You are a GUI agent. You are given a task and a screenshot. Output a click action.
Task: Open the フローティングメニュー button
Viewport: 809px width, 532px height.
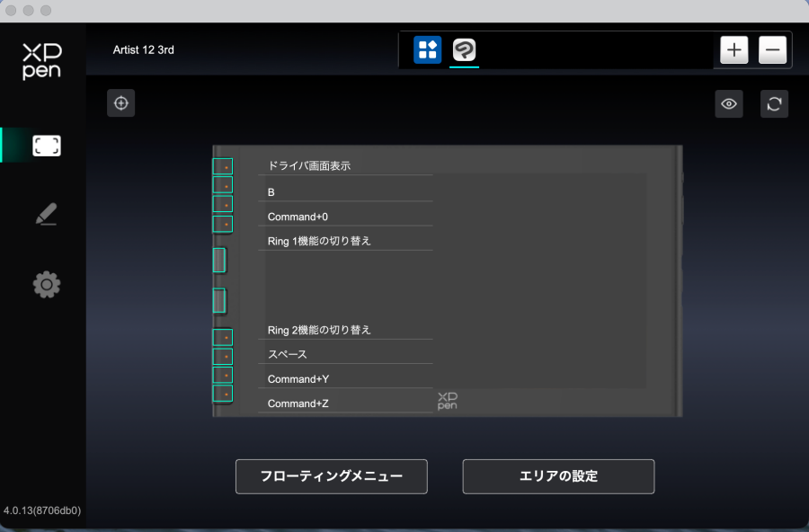tap(331, 476)
